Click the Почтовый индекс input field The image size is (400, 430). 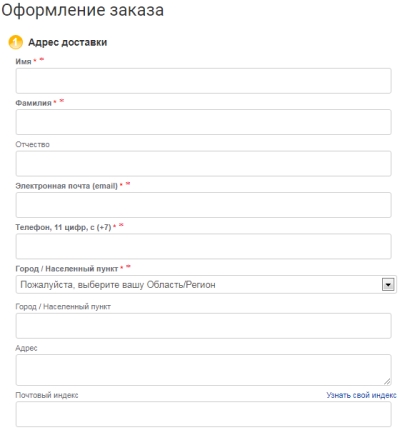[x=203, y=414]
